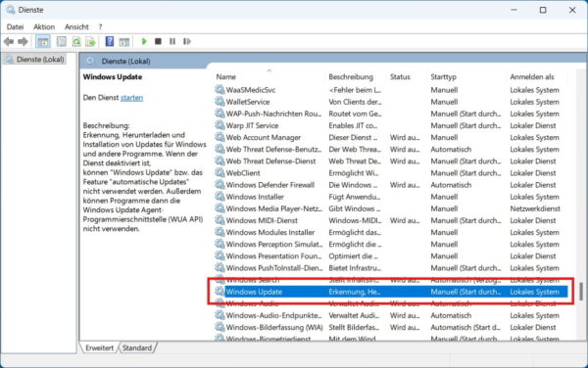Click the Properties toolbar icon

point(62,41)
